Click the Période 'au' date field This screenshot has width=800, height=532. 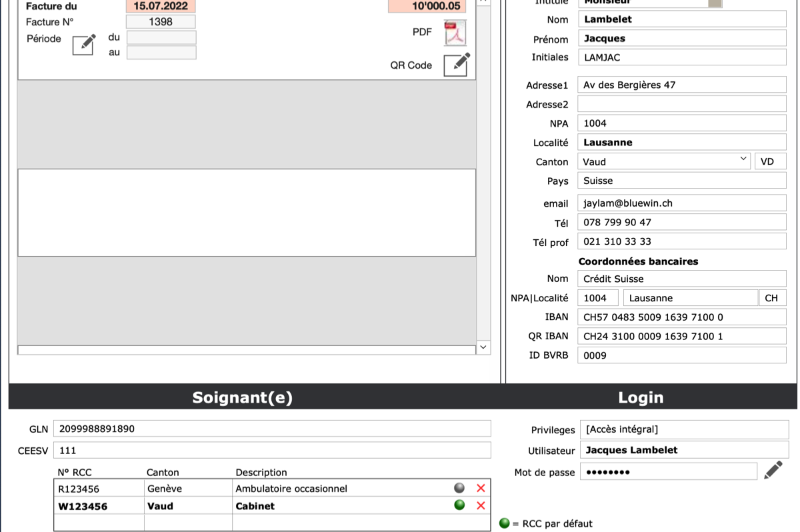point(161,52)
